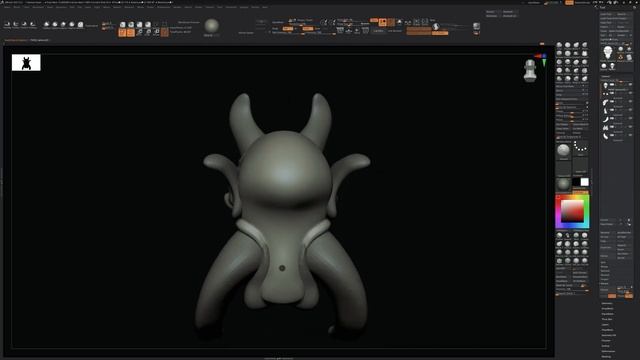Expand the Geometry HD subpalette
640x360 pixels.
coord(609,335)
